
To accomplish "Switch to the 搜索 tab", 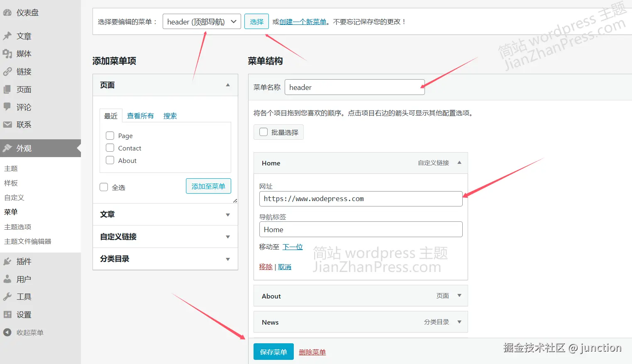I will pyautogui.click(x=170, y=116).
